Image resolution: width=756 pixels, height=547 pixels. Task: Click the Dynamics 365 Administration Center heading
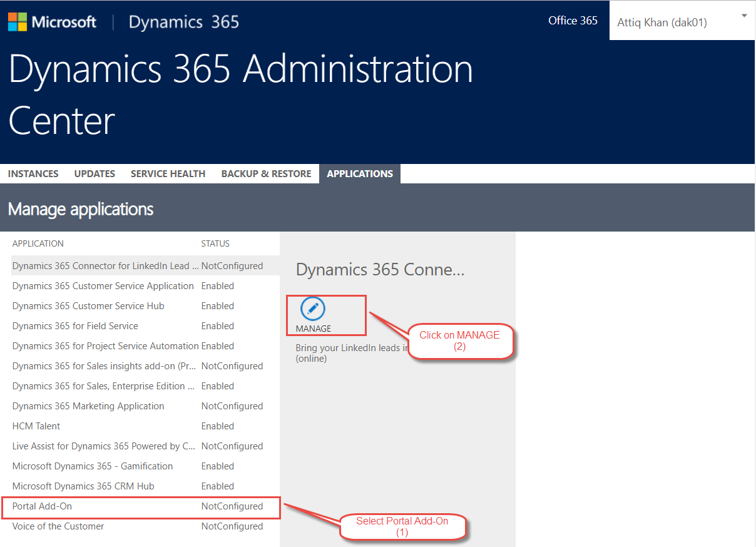(x=241, y=95)
